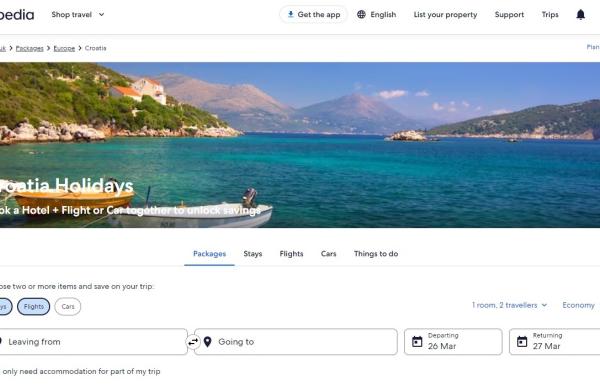Select the Returning 27 Mar date field
This screenshot has height=385, width=600.
coord(555,342)
